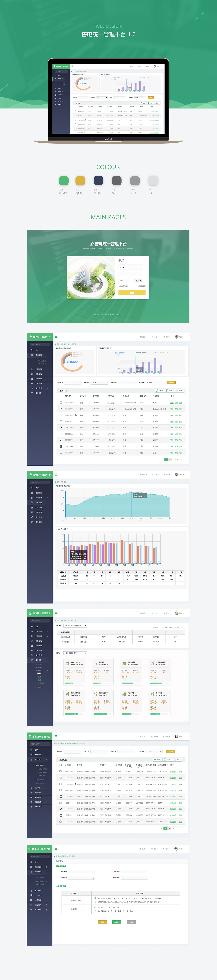Viewport: 217px width, 980px height.
Task: Click 档案管理 sidebar icon on 摘牌 page
Action: (x=32, y=631)
